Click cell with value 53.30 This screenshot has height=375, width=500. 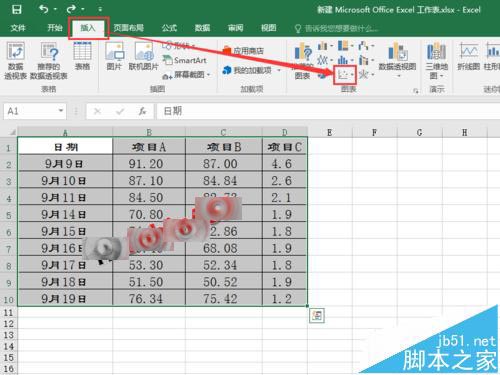pyautogui.click(x=149, y=265)
